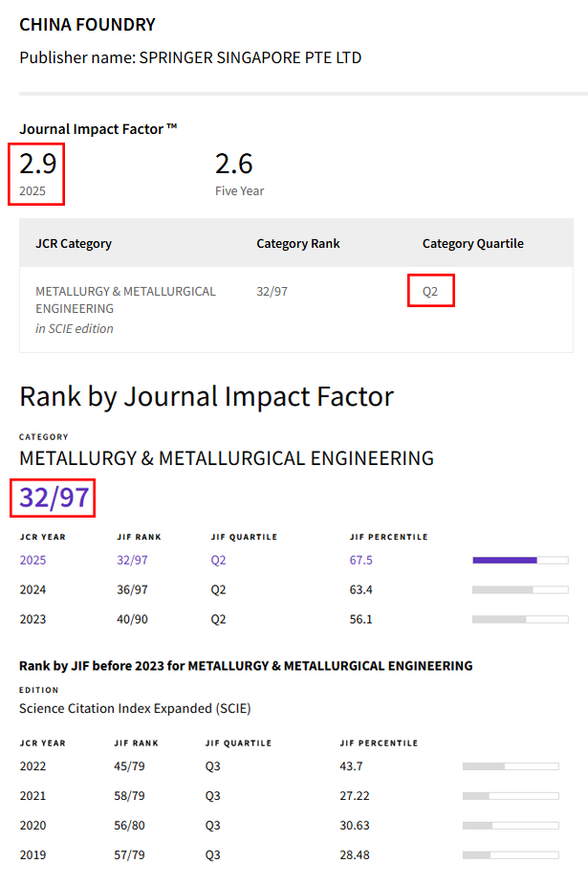Click the 2024 percentile progress bar
The height and width of the screenshot is (886, 588).
(520, 589)
